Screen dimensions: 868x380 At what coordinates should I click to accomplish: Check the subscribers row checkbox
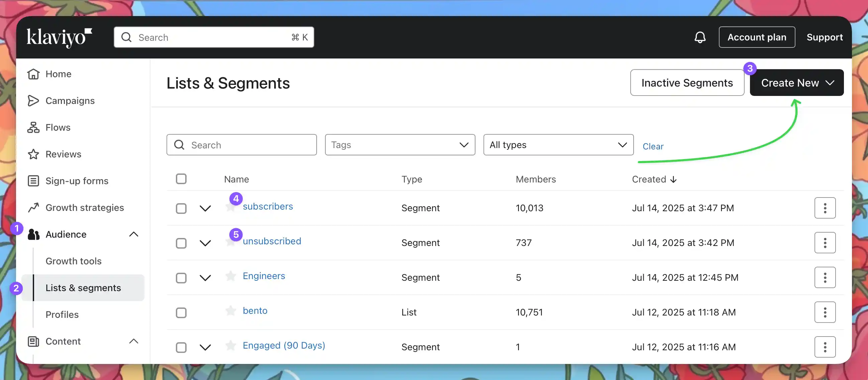[181, 208]
